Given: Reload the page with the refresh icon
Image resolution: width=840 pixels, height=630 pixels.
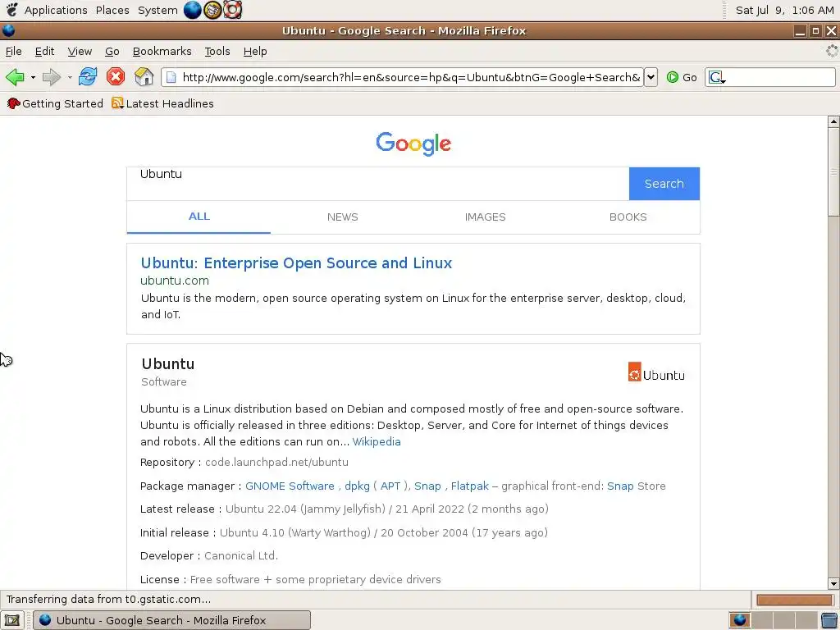Looking at the screenshot, I should [88, 76].
